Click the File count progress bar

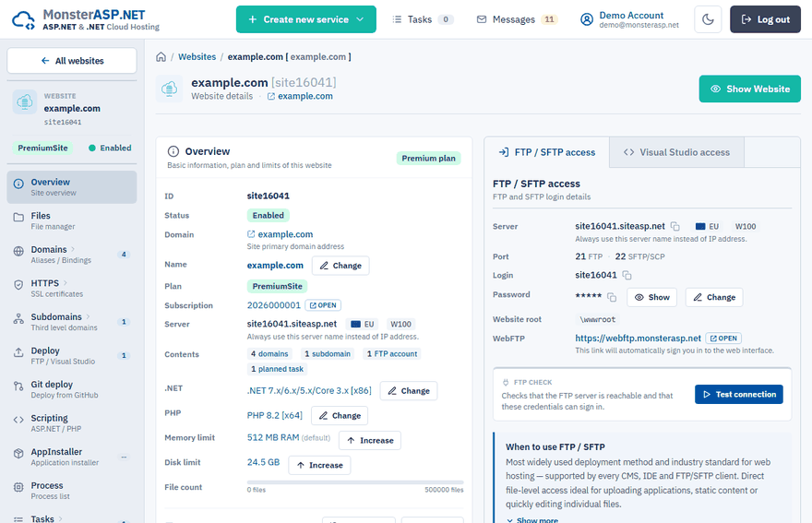355,482
